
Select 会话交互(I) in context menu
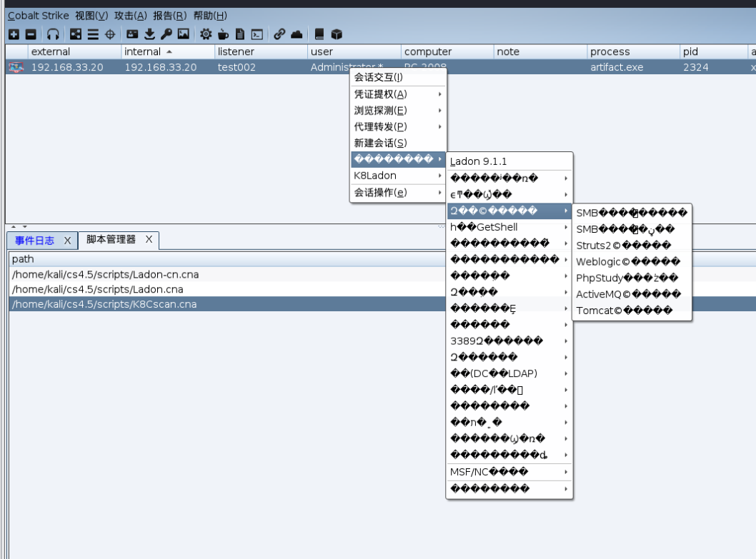(398, 77)
